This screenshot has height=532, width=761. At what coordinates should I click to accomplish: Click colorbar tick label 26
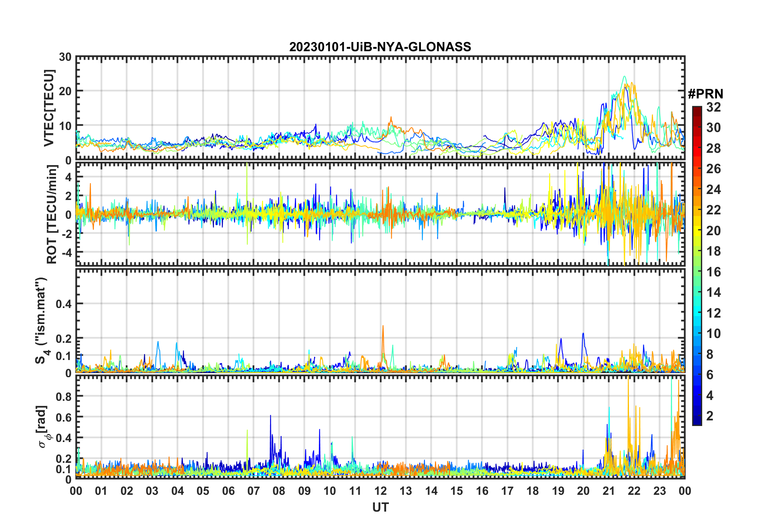pos(714,169)
